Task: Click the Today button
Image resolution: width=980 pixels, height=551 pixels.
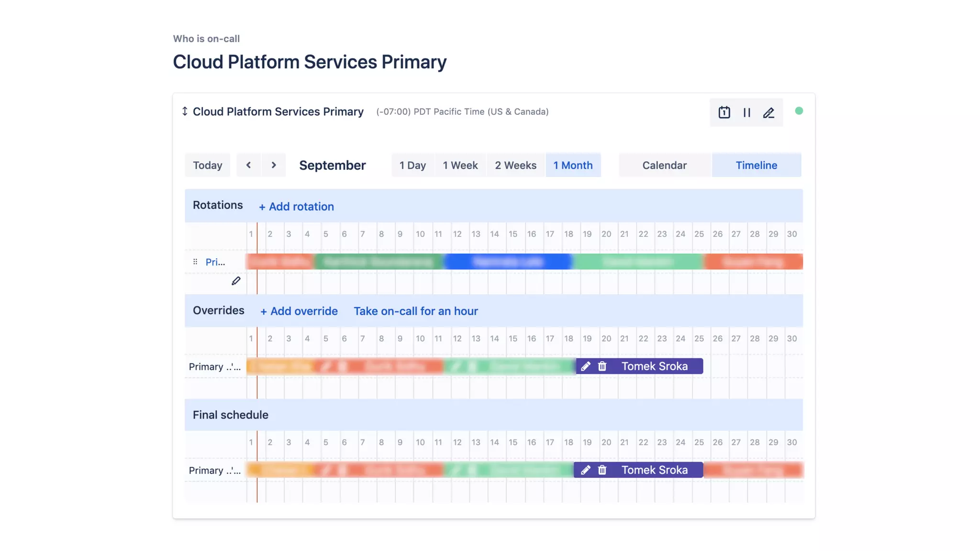Action: pyautogui.click(x=207, y=165)
